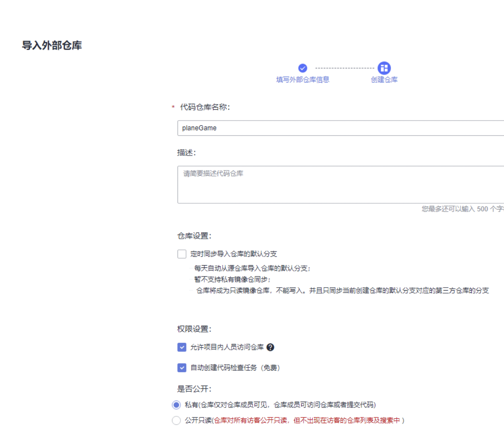Click the 您最多还可以输入 500 counter text
Screen dimensions: 504x438
point(463,209)
